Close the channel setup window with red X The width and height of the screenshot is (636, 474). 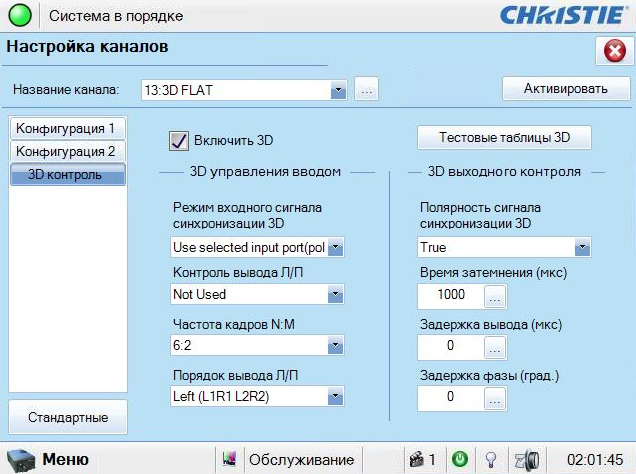[x=611, y=52]
